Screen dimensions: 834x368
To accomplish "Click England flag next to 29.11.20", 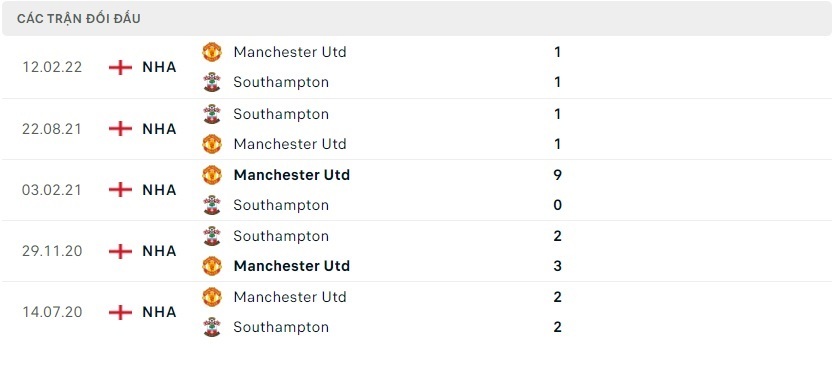I will click(x=120, y=251).
